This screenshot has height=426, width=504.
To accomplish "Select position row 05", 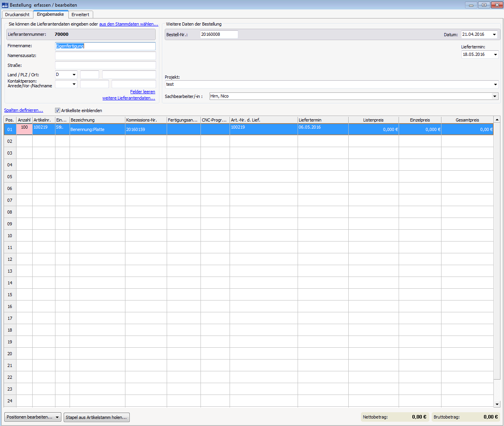I will (x=248, y=177).
